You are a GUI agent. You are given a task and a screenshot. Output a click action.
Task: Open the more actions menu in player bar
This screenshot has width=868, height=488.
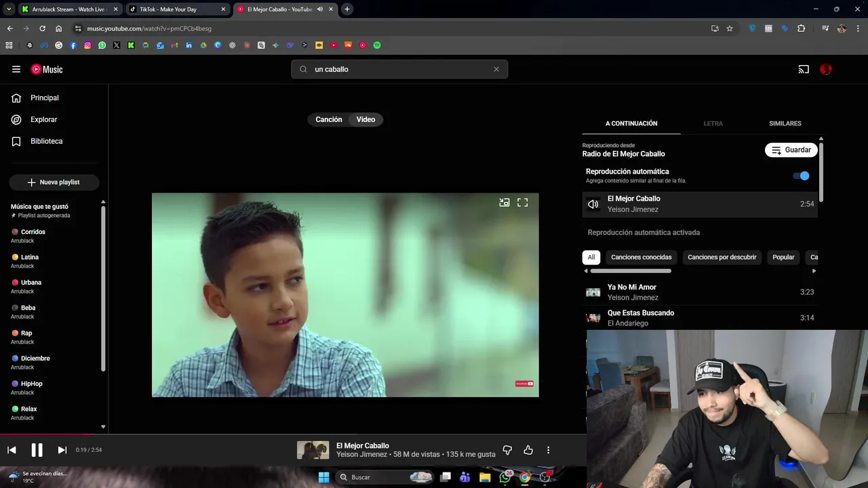coord(548,450)
